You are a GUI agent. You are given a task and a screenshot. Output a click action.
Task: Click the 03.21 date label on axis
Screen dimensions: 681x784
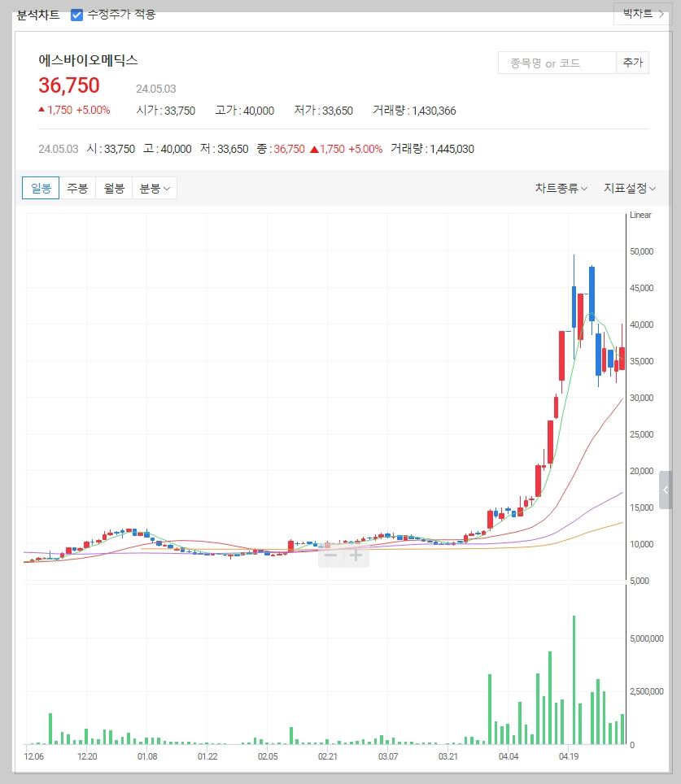pos(447,756)
